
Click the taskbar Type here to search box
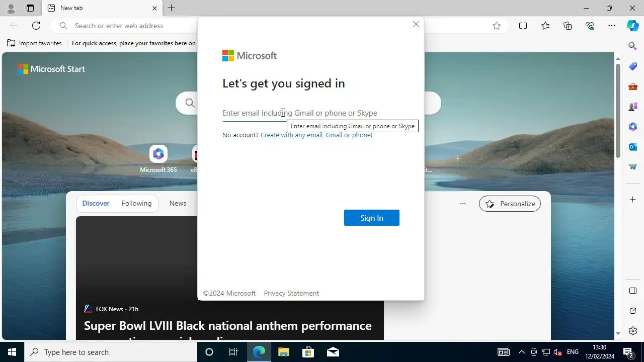click(111, 352)
